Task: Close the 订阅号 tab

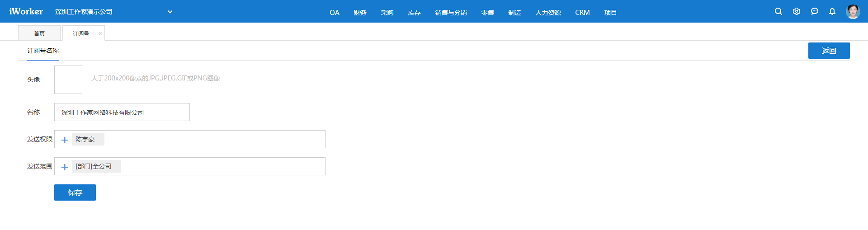Action: [x=100, y=33]
